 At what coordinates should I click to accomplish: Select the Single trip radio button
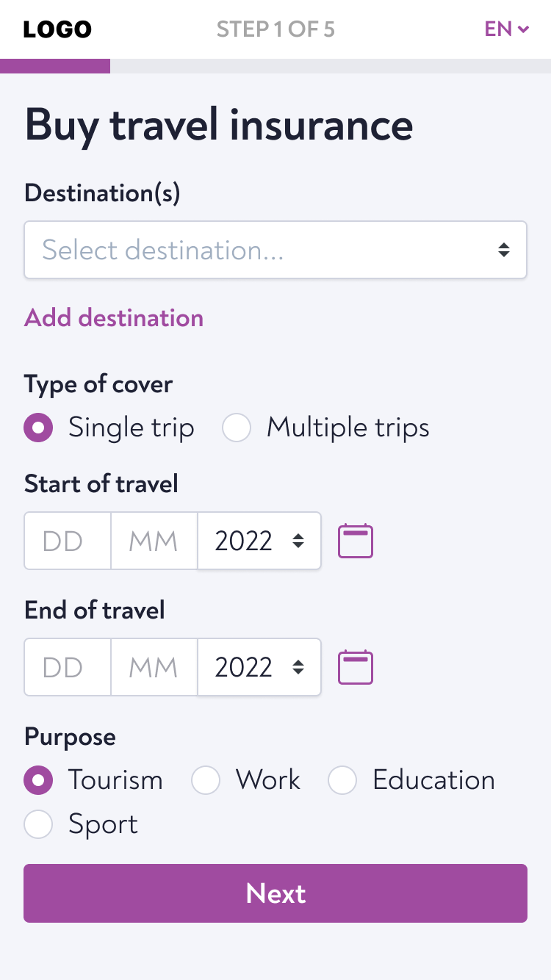[x=38, y=428]
